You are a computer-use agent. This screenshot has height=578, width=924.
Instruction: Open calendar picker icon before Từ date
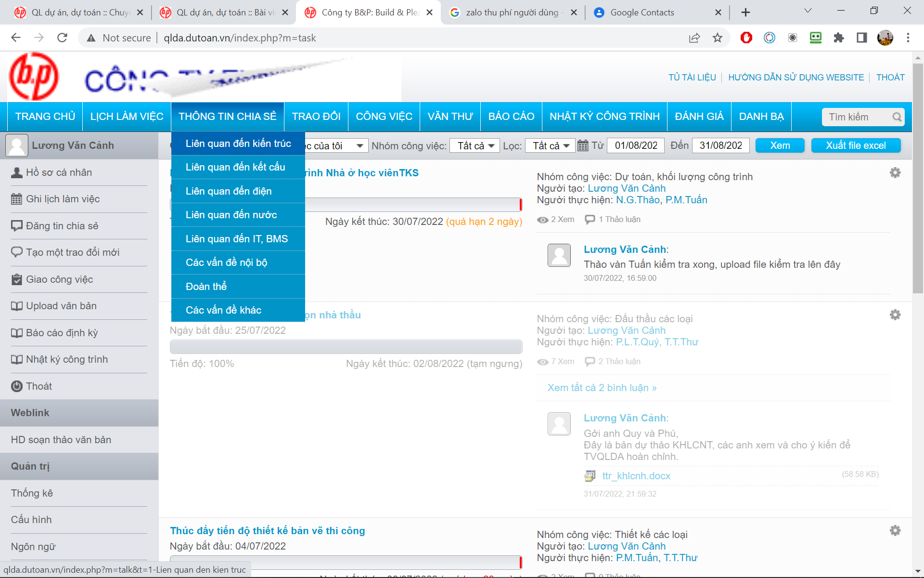pos(582,145)
